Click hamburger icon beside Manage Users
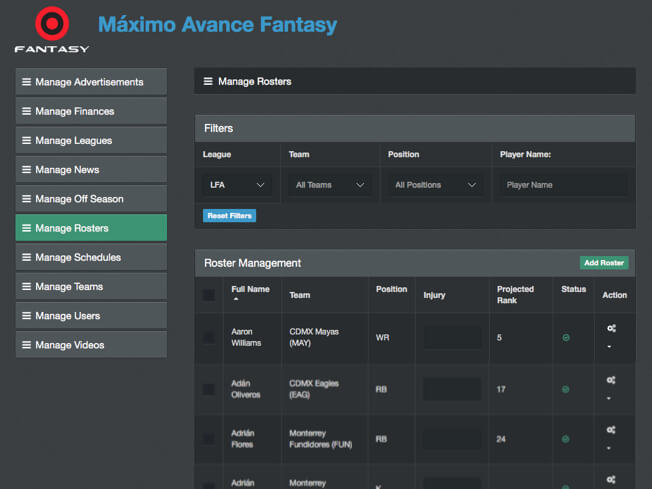 (27, 316)
